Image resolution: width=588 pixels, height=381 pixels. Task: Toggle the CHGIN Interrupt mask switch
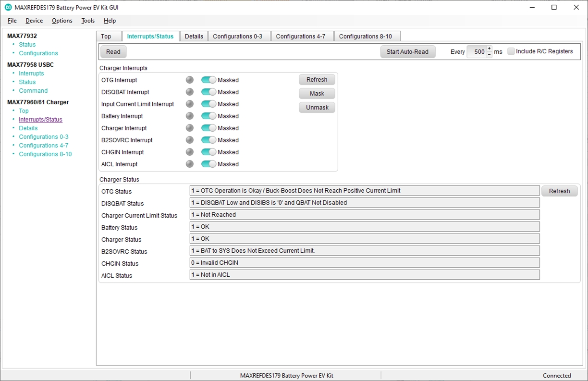coord(208,152)
